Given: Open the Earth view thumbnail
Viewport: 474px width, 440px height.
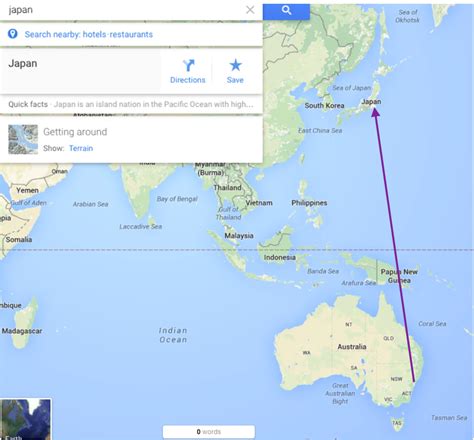Looking at the screenshot, I should point(26,419).
